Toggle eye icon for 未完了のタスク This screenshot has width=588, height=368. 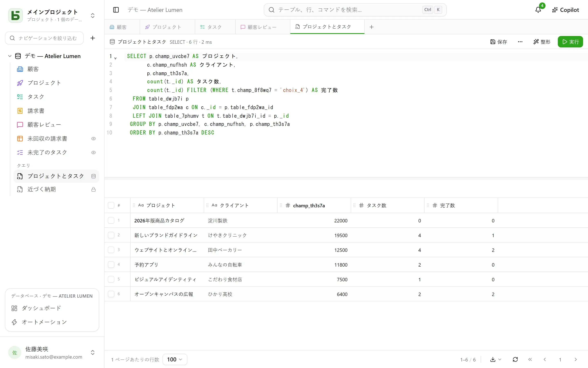[x=93, y=153]
